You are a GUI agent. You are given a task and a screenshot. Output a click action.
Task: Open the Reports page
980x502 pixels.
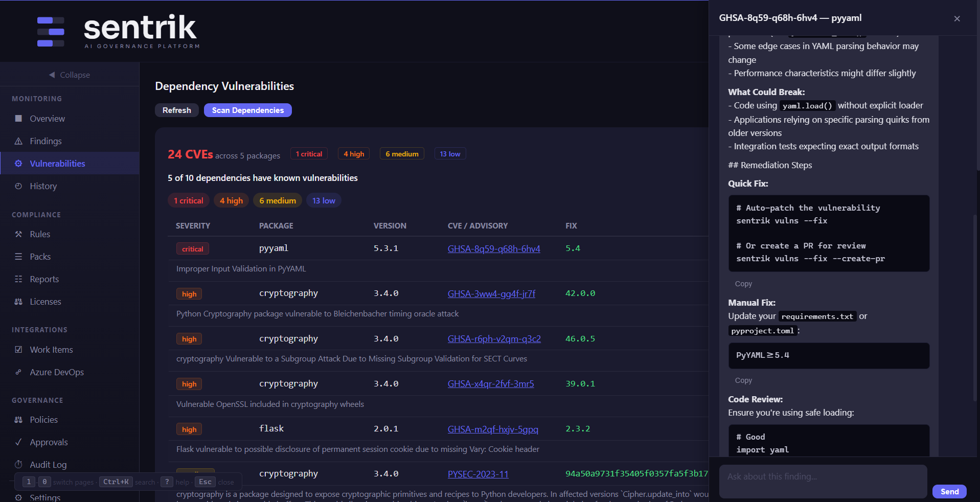[x=70, y=279]
